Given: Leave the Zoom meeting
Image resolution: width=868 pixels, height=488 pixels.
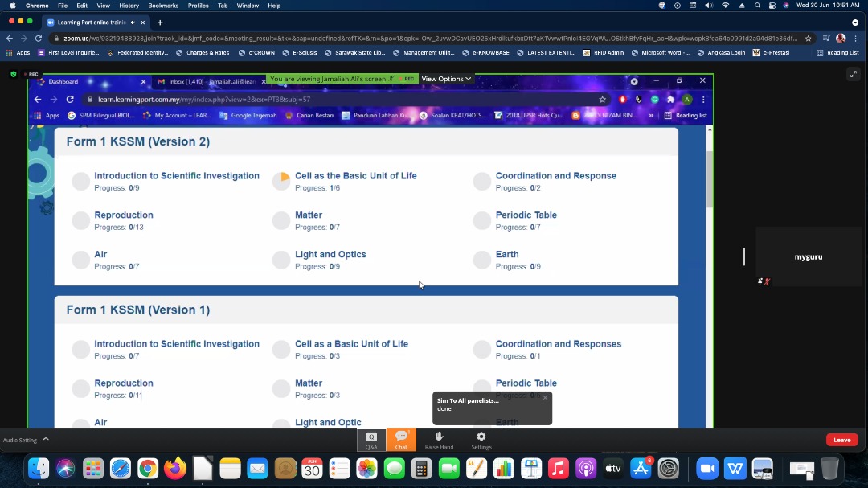Looking at the screenshot, I should pos(842,440).
